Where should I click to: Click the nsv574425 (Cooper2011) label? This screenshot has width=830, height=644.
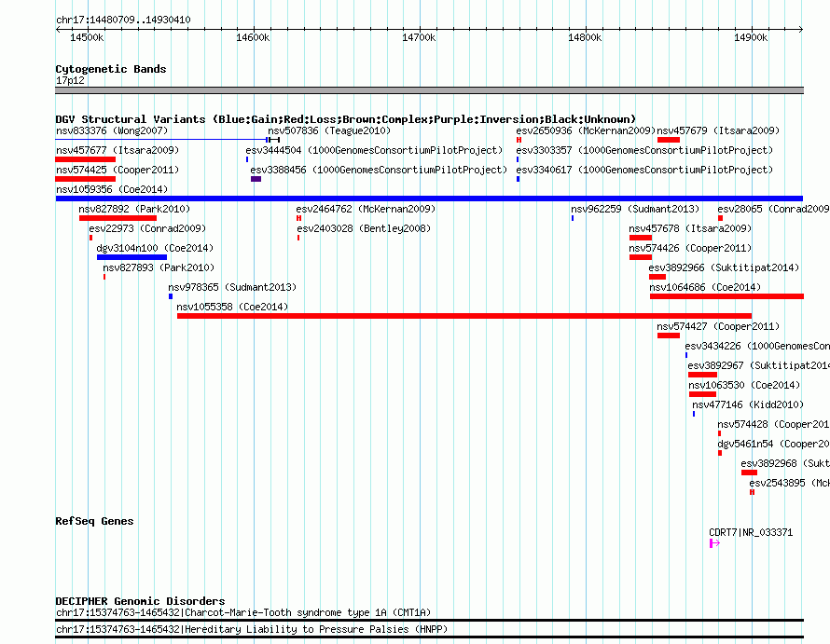click(x=118, y=170)
